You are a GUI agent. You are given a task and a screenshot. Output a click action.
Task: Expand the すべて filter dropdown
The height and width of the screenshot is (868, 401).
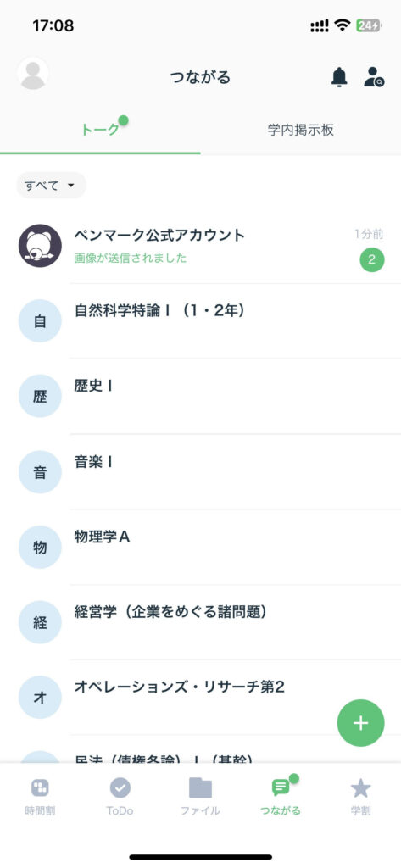point(51,186)
